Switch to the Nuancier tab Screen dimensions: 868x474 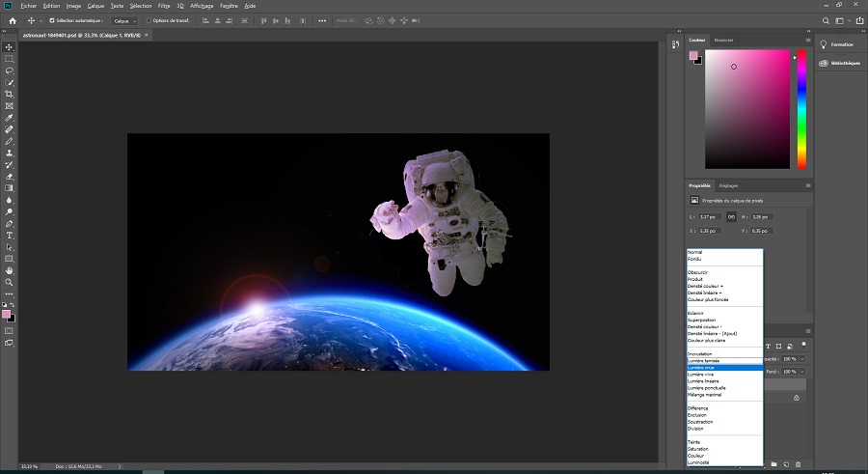(x=723, y=40)
